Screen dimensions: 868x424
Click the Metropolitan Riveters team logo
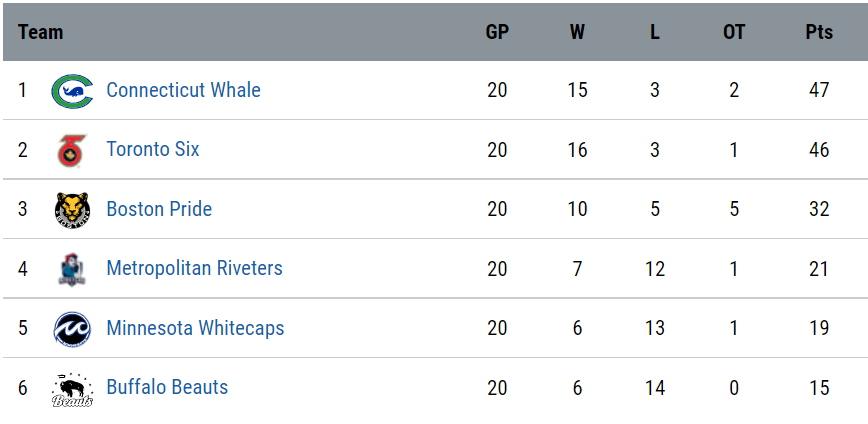(73, 269)
